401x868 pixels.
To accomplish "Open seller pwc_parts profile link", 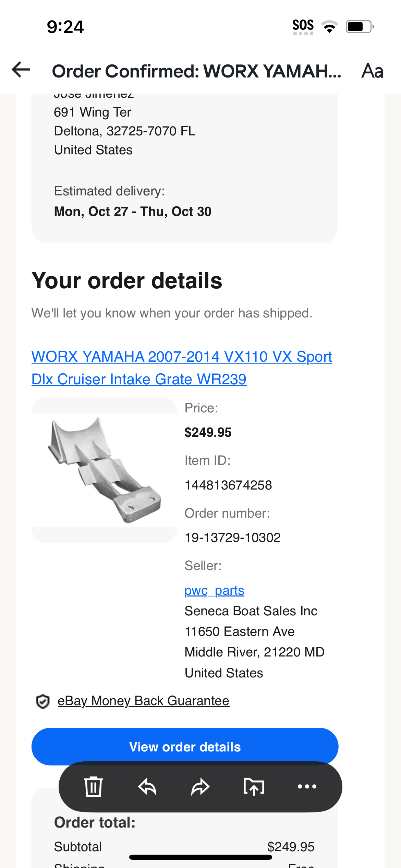I will click(214, 590).
